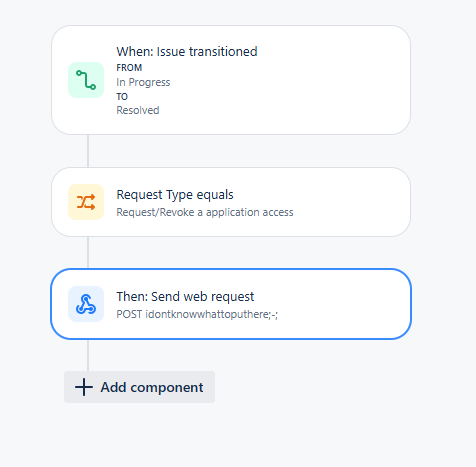Click the POST idontknowwhattoputhere URL text

197,314
